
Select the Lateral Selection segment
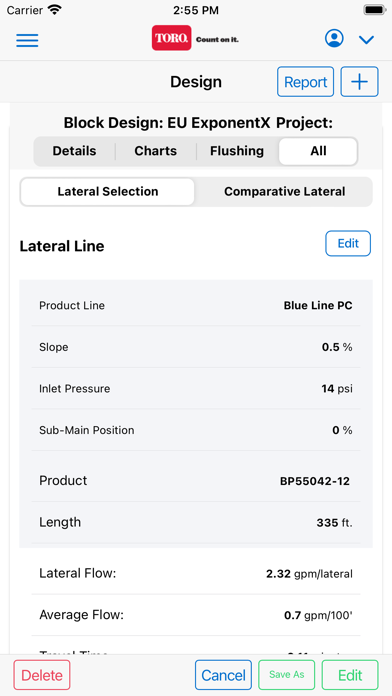(x=107, y=192)
